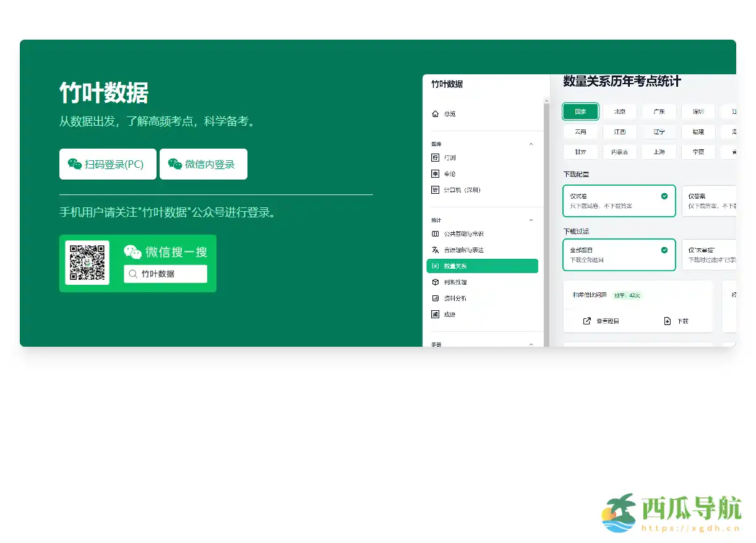The image size is (756, 543).
Task: Select the 仅'未掌握' filter option
Action: pos(709,254)
